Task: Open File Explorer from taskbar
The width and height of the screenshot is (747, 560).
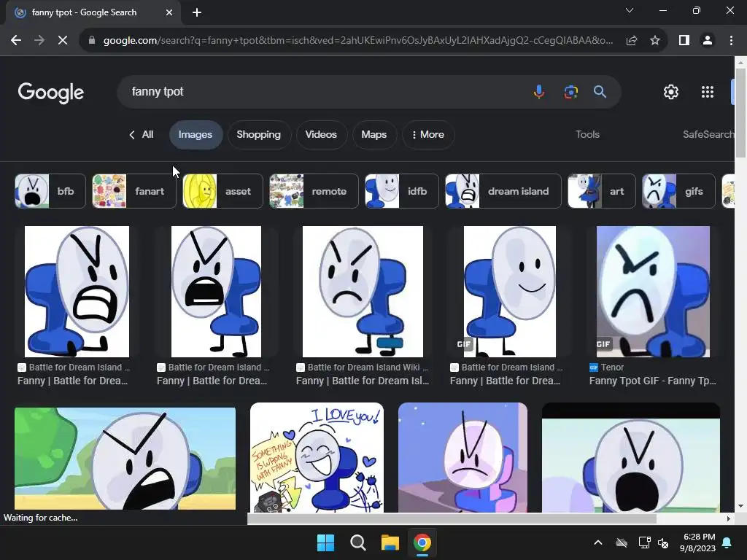Action: click(390, 542)
